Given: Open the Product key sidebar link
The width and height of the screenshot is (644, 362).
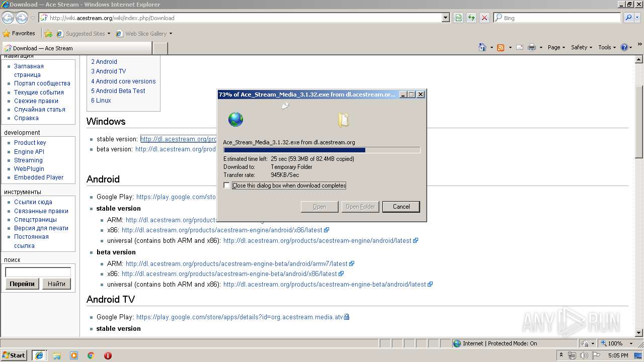Looking at the screenshot, I should coord(30,143).
